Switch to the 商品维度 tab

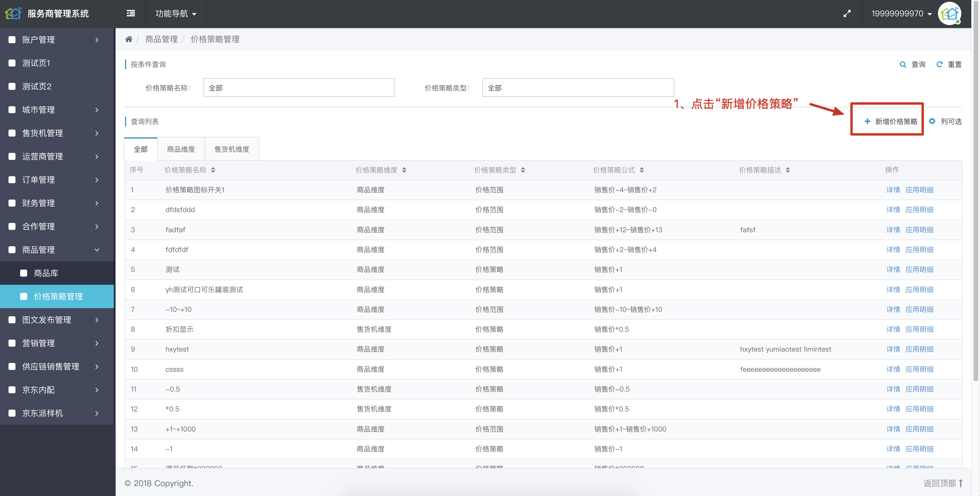coord(181,149)
